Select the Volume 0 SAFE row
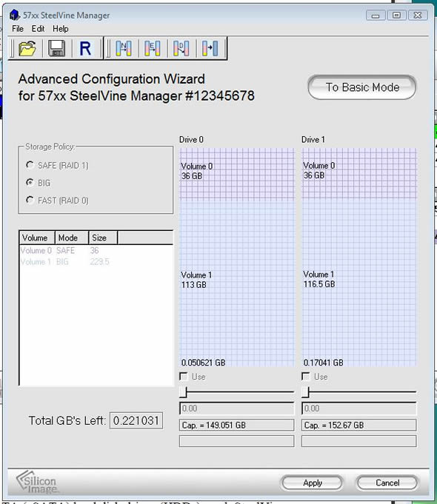 (x=96, y=250)
